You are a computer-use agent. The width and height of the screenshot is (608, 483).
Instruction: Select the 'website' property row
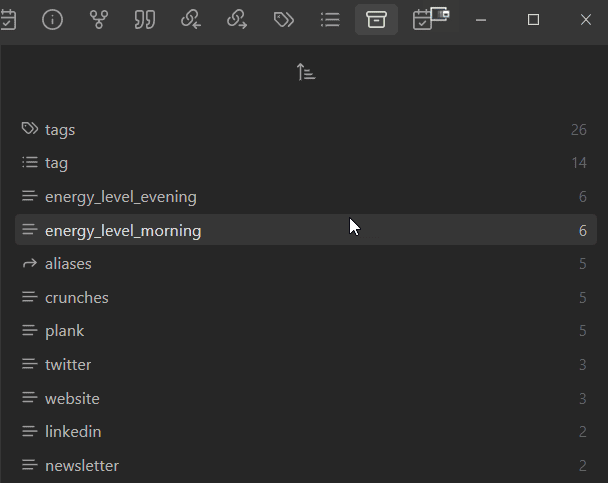click(306, 398)
